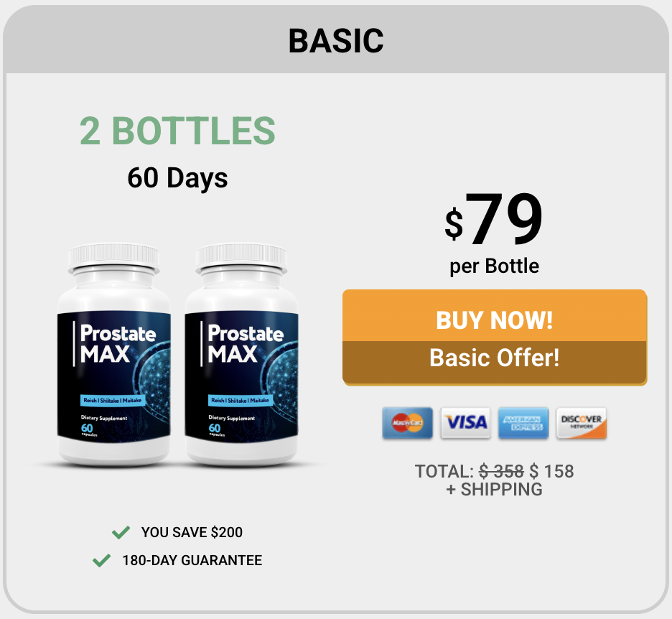
Task: Click the BASIC package header
Action: 336,41
